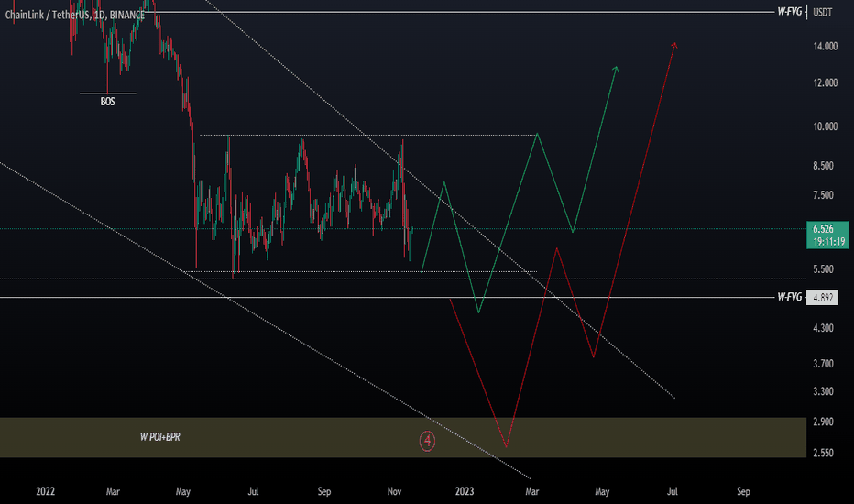Screen dimensions: 854x504
Task: Click the first Mar time axis label
Action: (x=113, y=491)
